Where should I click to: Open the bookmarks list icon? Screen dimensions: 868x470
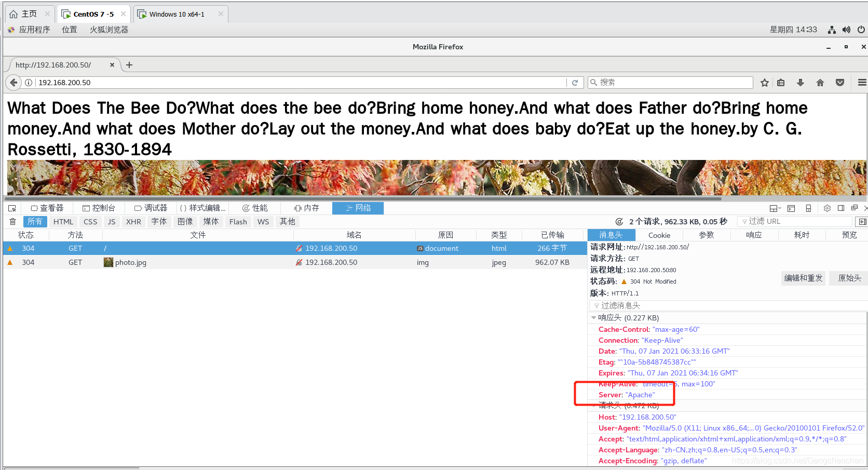[781, 83]
